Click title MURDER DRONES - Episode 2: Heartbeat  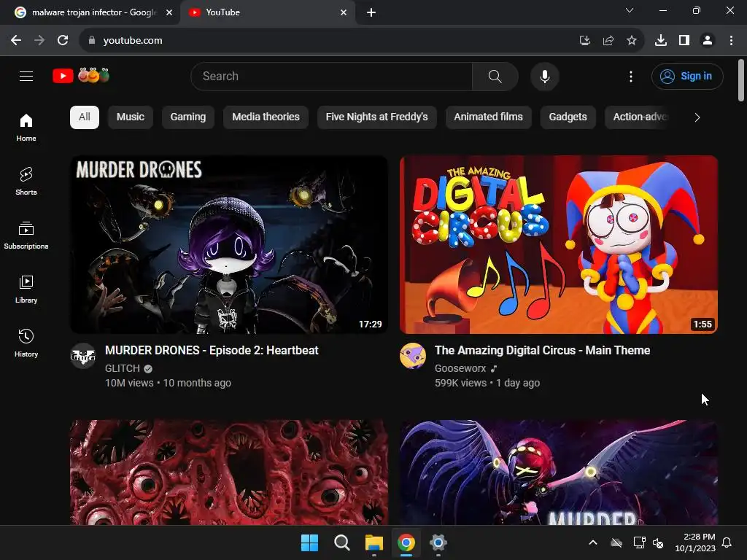212,351
